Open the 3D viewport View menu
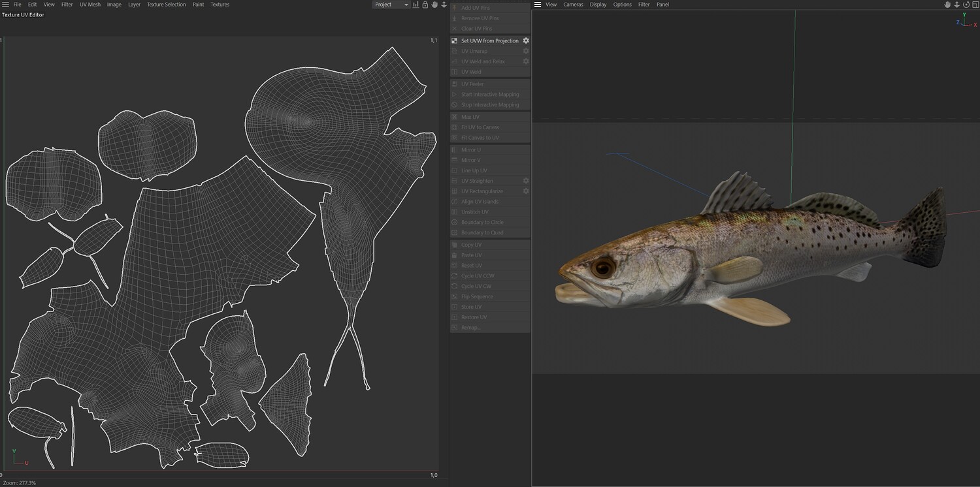 tap(551, 5)
